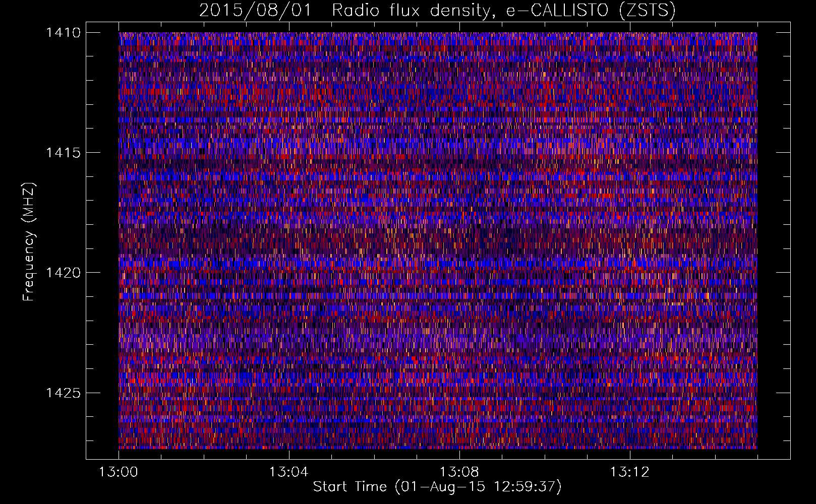Screen dimensions: 816x504
Task: Click the plot title "Radio flux density, e-CALLISTO (ZSTS)"
Action: click(x=503, y=10)
